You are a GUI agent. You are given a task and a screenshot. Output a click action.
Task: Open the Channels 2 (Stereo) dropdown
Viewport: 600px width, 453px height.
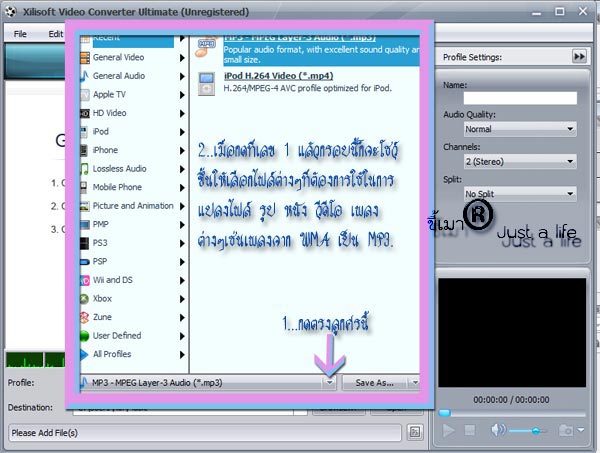click(x=520, y=161)
